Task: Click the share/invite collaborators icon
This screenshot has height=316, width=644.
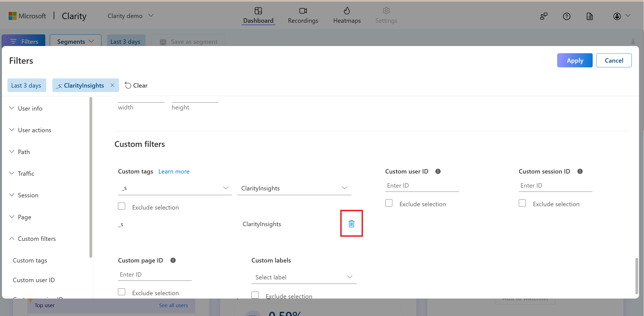Action: pos(543,16)
